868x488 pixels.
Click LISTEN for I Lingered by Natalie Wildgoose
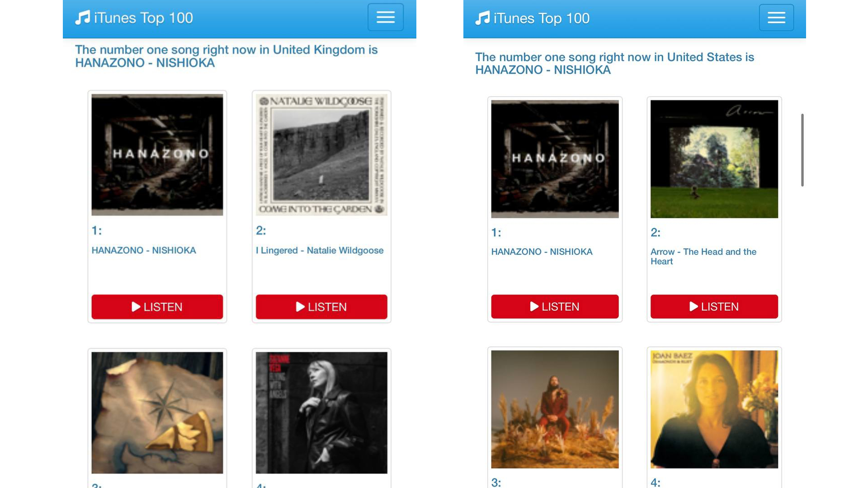[321, 307]
